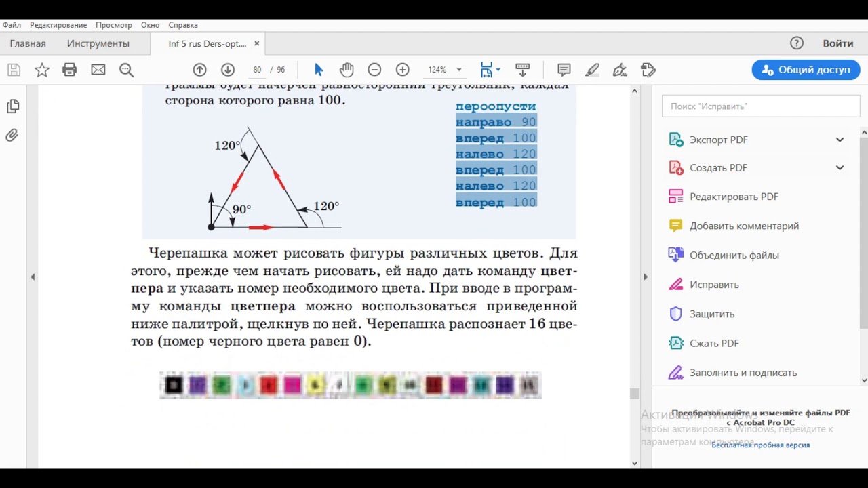Click the Бесплатная пробная версия link
Viewport: 868px width, 488px height.
(760, 445)
